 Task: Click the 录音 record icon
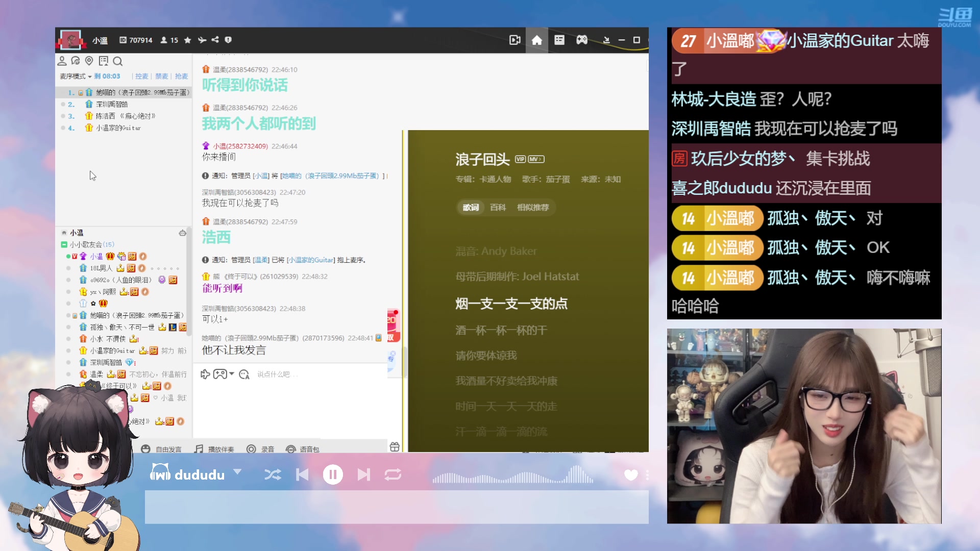[251, 449]
